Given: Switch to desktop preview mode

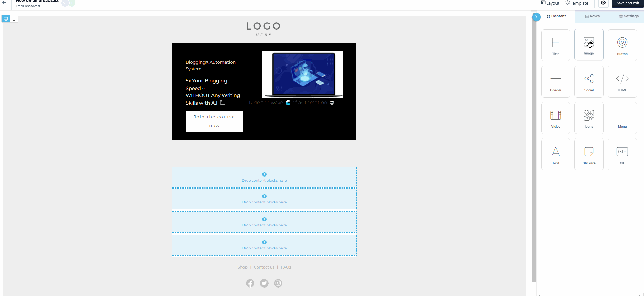Looking at the screenshot, I should point(6,19).
